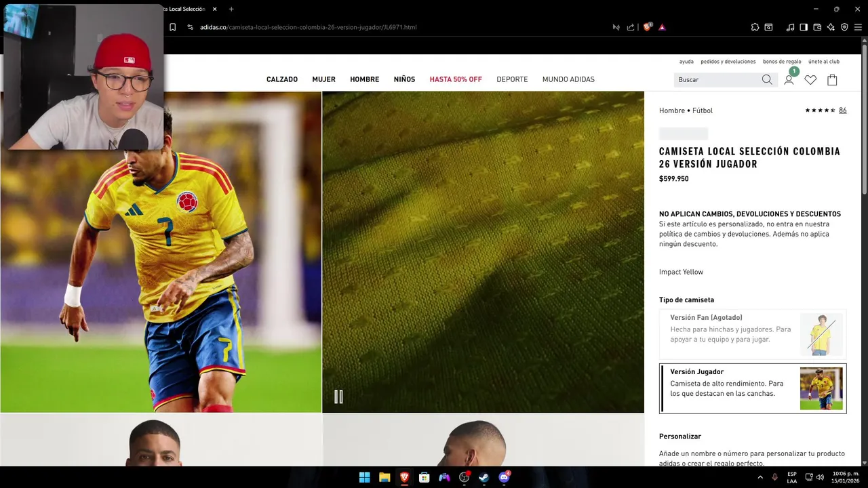Open Steam from taskbar
Viewport: 868px width, 488px height.
point(484,477)
